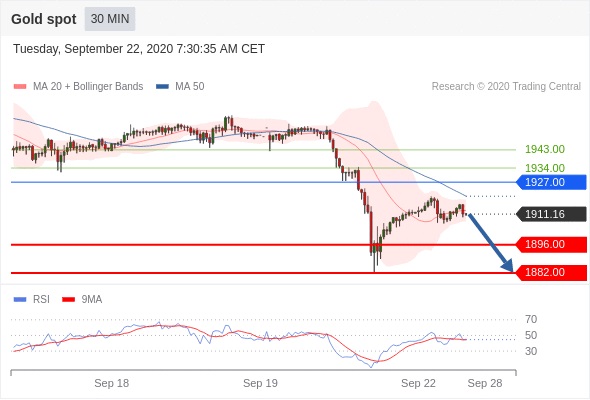Click the red 9MA legend swatch

tap(68, 300)
